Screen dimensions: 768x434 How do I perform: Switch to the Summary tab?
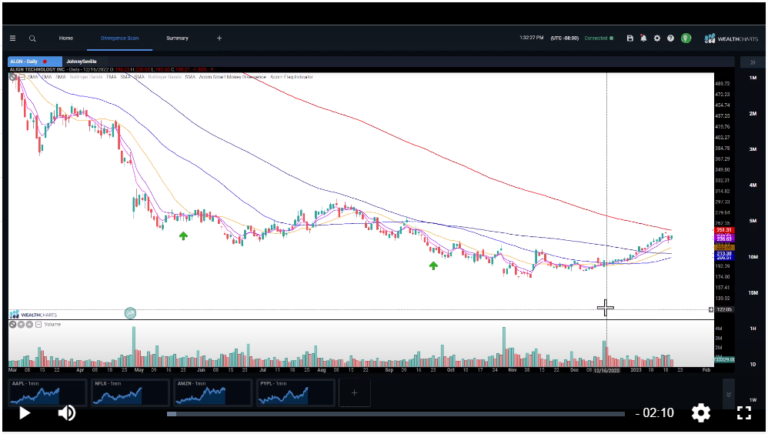coord(177,38)
